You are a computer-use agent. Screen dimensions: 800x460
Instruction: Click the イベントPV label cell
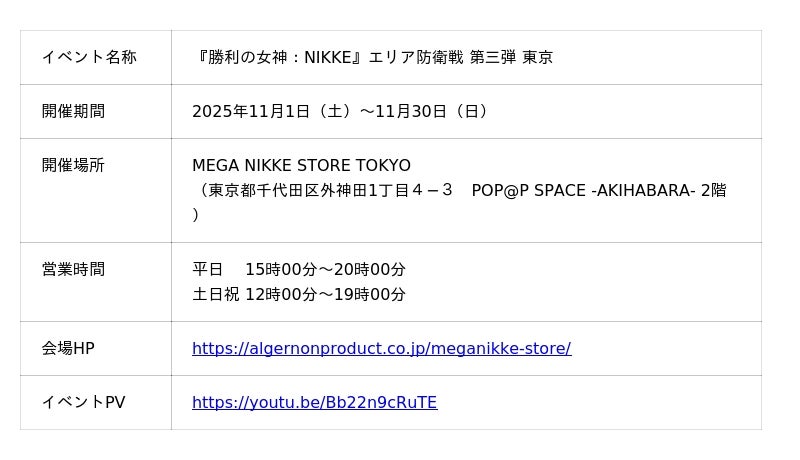point(83,402)
